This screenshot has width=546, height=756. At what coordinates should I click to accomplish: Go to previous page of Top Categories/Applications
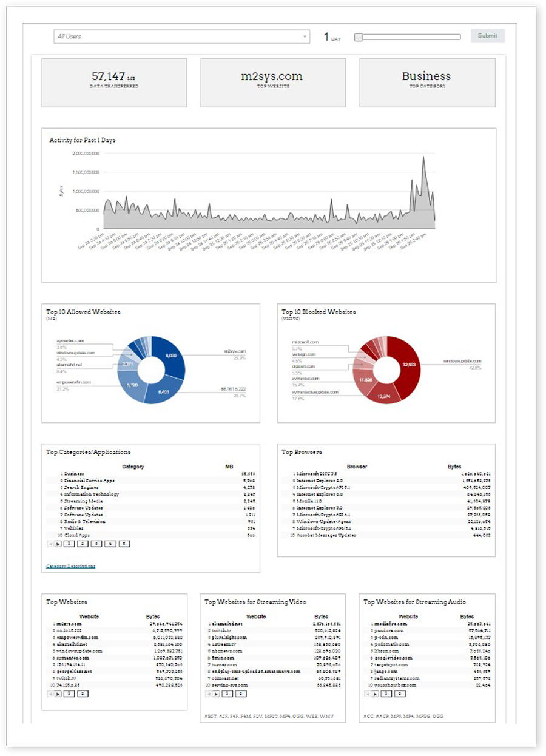click(50, 544)
